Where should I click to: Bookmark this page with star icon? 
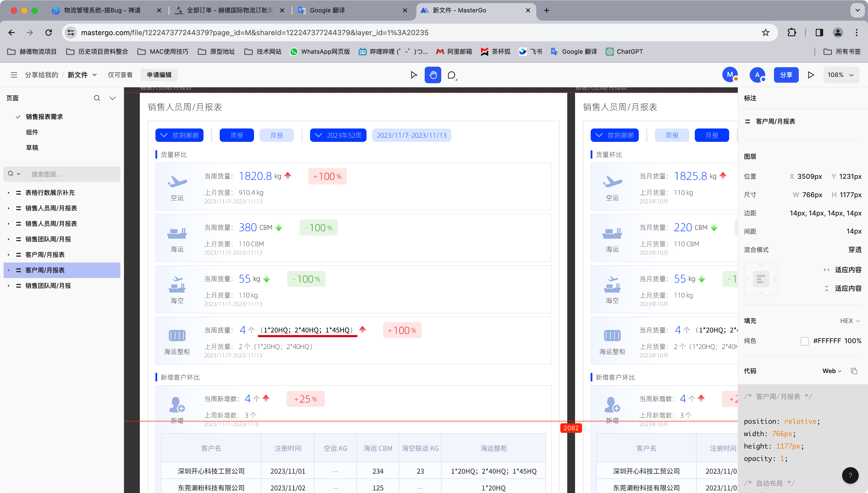pos(765,33)
